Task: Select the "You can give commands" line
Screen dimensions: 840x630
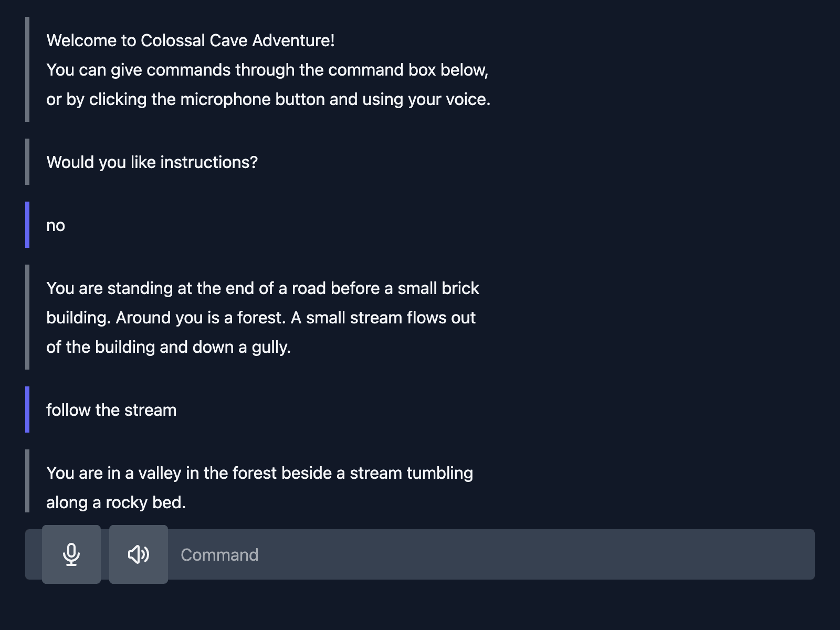Action: coord(267,70)
